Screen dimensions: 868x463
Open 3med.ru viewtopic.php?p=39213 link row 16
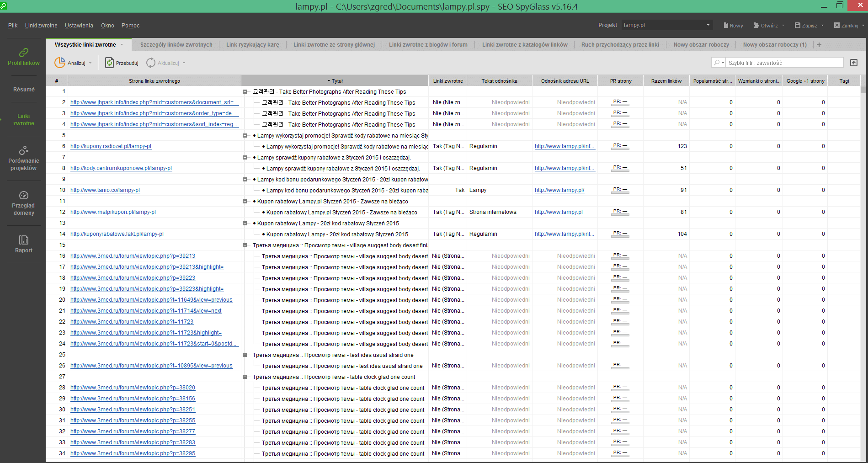[x=133, y=256]
